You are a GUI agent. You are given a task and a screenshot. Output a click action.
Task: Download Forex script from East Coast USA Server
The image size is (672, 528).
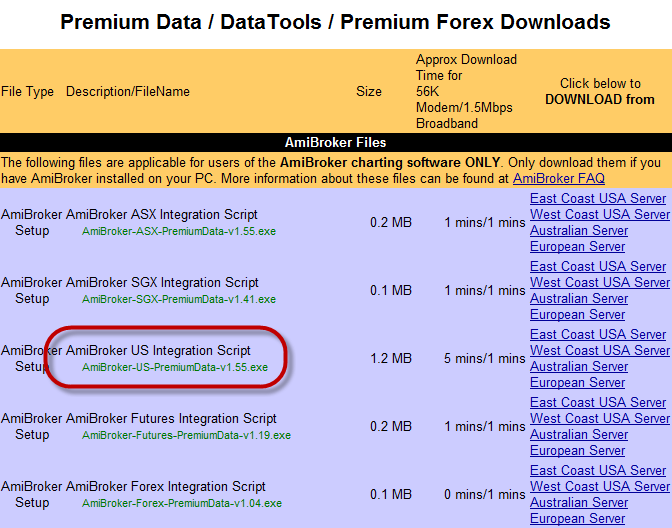(x=598, y=471)
